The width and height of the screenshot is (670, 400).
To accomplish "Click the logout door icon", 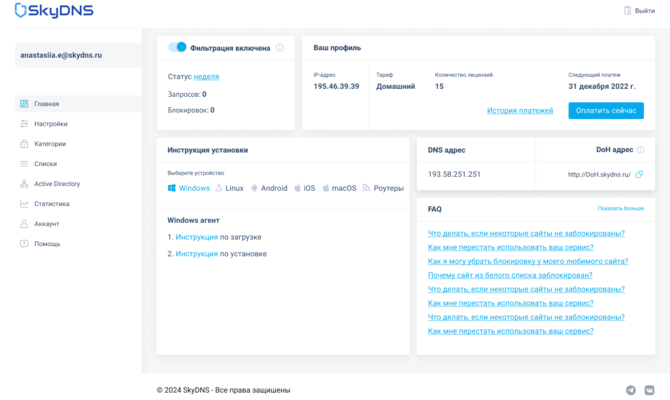I will pos(627,11).
